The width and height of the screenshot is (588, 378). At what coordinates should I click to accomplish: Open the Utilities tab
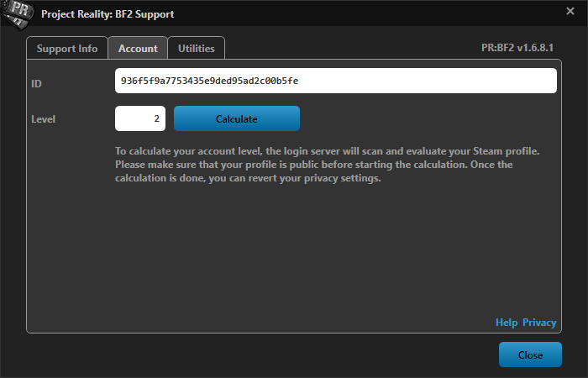point(196,49)
